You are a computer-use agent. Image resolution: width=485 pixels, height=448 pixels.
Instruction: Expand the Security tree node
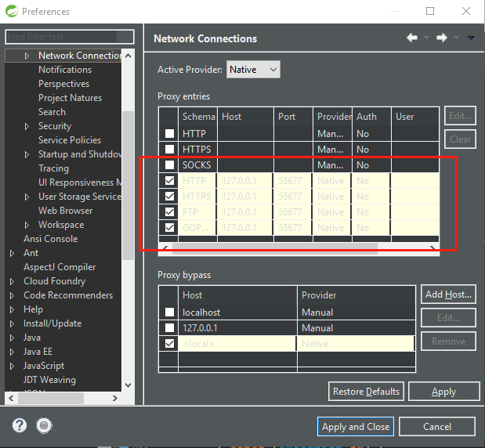27,126
